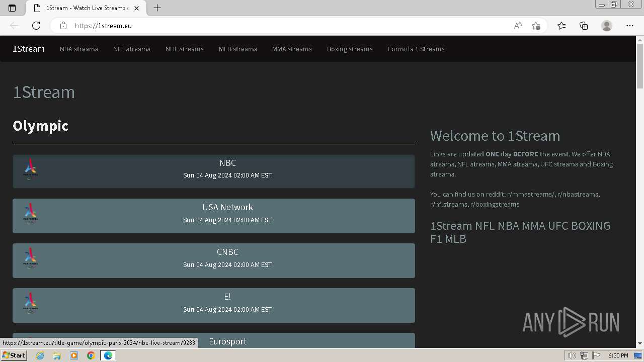Open the Collections icon in toolbar
Screen dimensions: 644x362
coord(584,26)
